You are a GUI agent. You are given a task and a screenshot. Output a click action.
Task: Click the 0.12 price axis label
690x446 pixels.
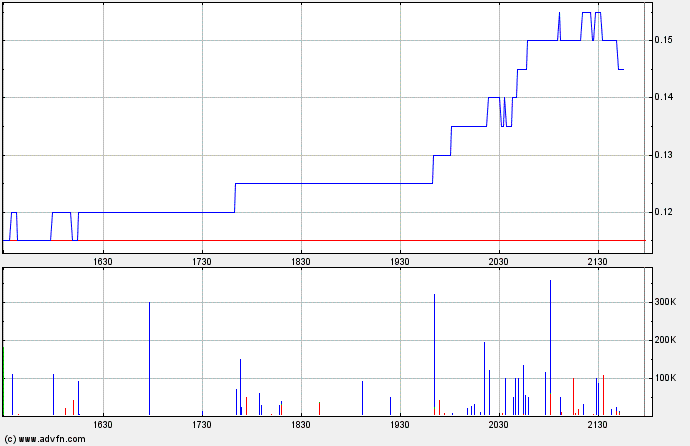[663, 212]
